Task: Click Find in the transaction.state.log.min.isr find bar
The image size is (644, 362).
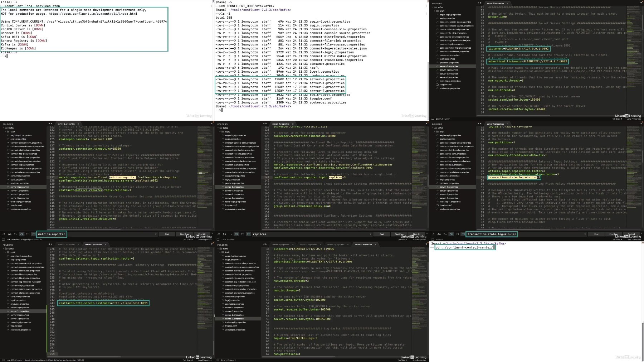Action: coord(596,234)
